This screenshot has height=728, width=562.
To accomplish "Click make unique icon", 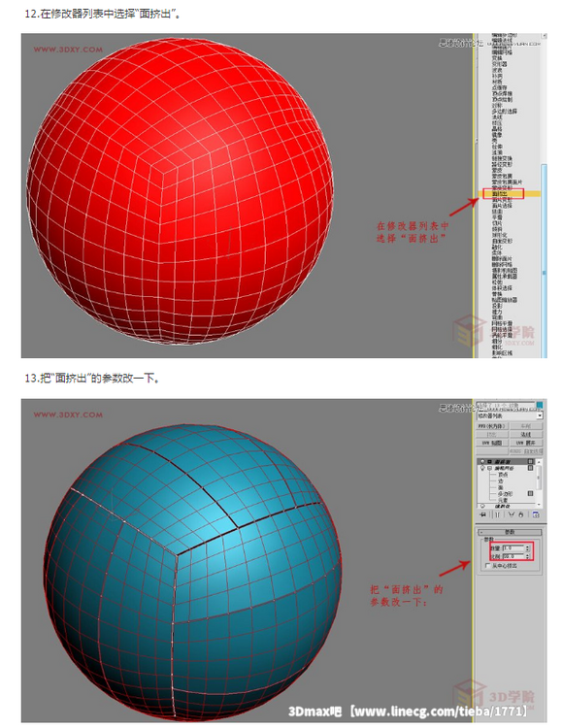I will point(512,514).
